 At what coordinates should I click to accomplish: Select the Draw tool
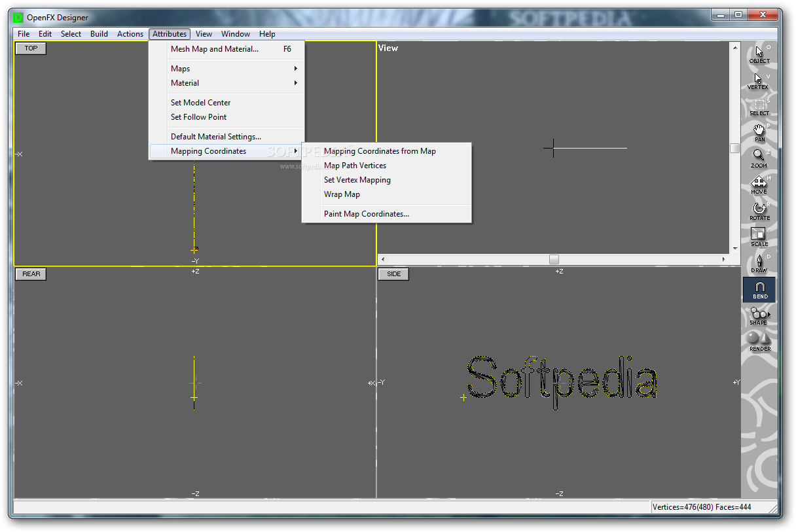pyautogui.click(x=759, y=263)
